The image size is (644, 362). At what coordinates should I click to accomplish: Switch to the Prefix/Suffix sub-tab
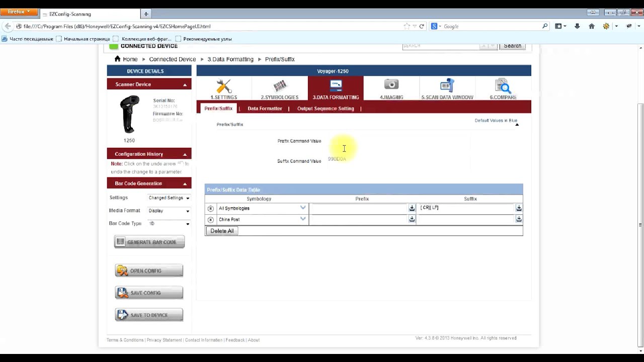tap(218, 109)
